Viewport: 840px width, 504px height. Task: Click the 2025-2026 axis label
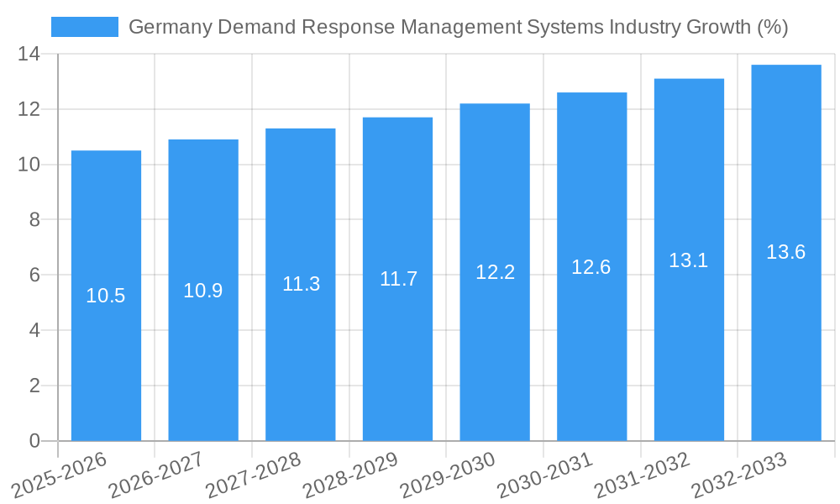60,475
